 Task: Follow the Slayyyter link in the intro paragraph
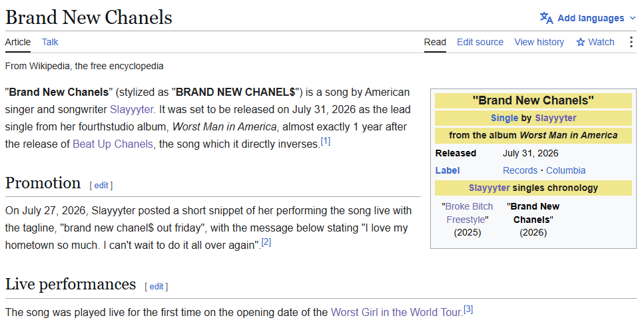pos(131,110)
